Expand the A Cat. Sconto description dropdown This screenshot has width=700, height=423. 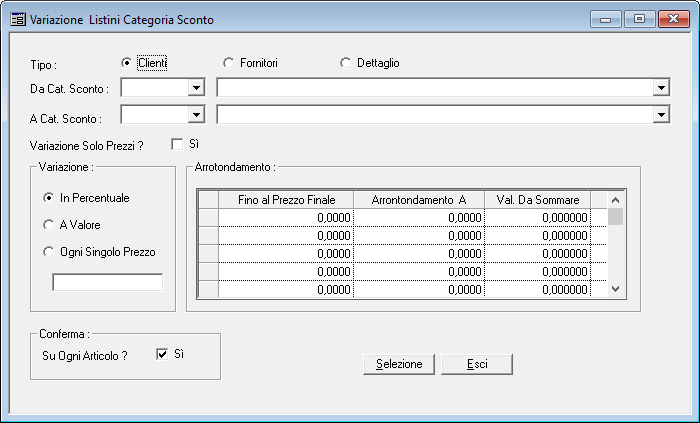coord(661,116)
